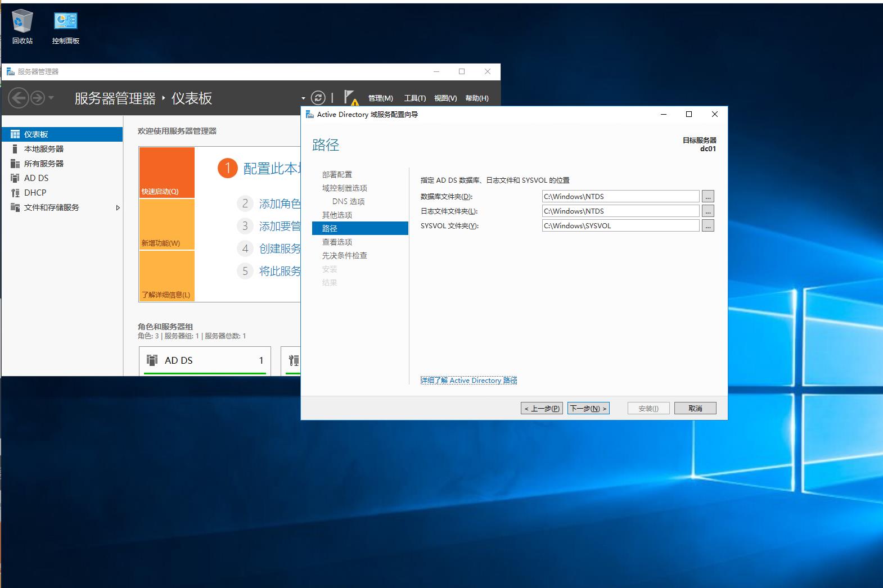The width and height of the screenshot is (883, 588).
Task: Close the Server Manager window
Action: point(488,71)
